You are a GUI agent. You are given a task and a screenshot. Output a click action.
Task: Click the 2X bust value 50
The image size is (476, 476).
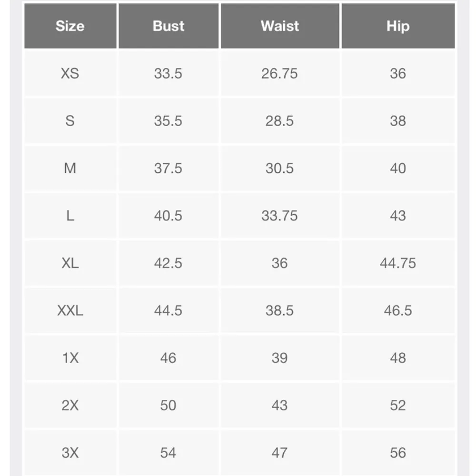(x=168, y=405)
